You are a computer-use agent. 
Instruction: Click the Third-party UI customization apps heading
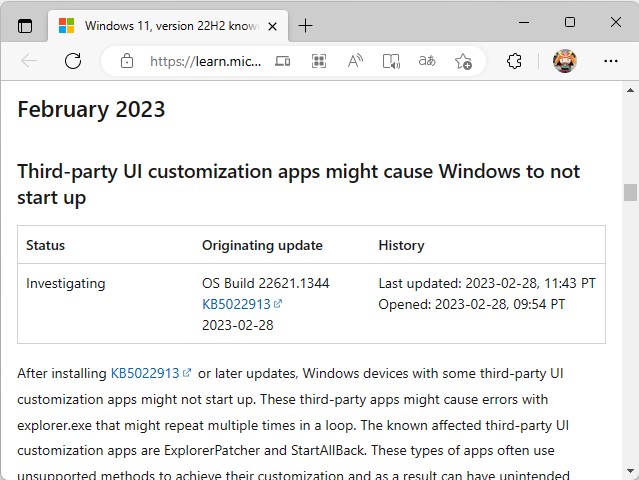tap(298, 184)
